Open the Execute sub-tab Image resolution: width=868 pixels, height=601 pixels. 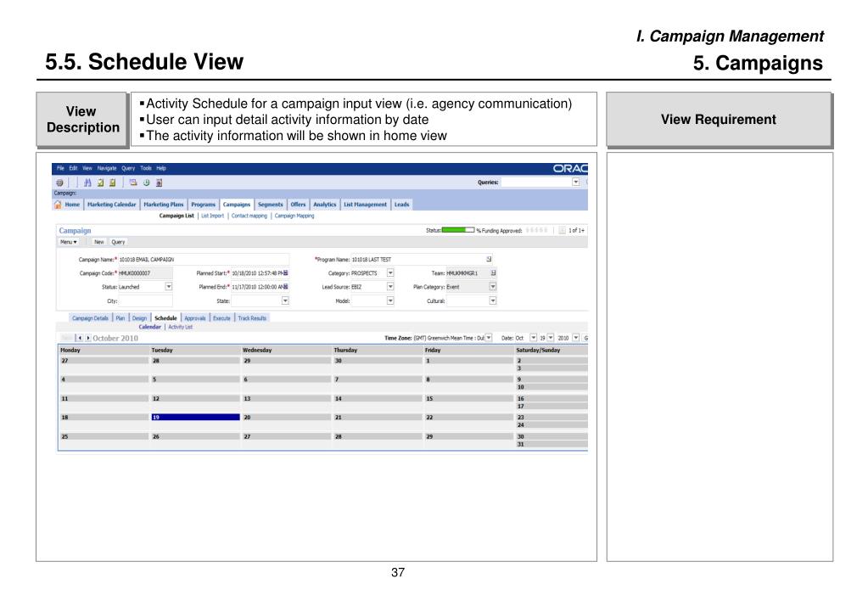point(221,318)
